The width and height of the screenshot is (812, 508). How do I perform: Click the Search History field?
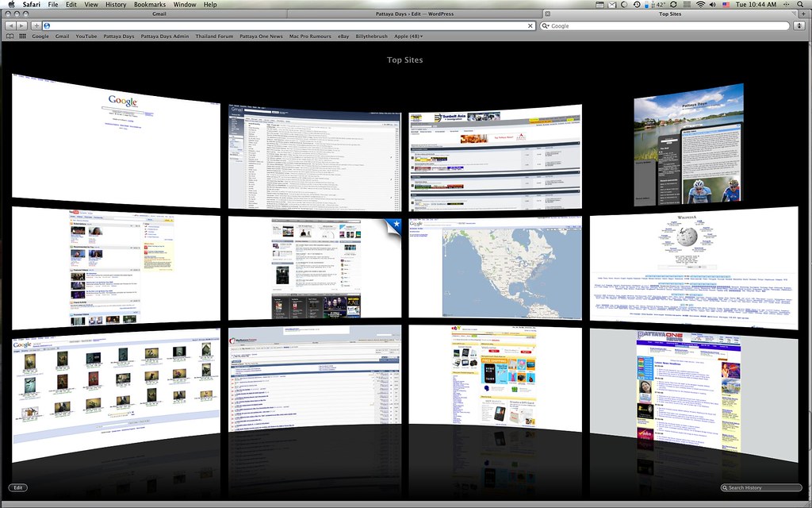click(x=761, y=487)
